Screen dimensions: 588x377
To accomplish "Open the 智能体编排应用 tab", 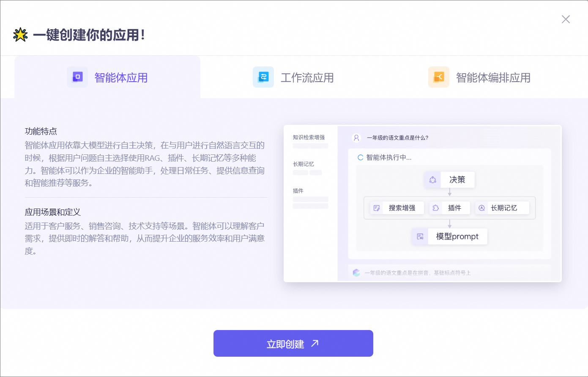I will click(x=493, y=78).
